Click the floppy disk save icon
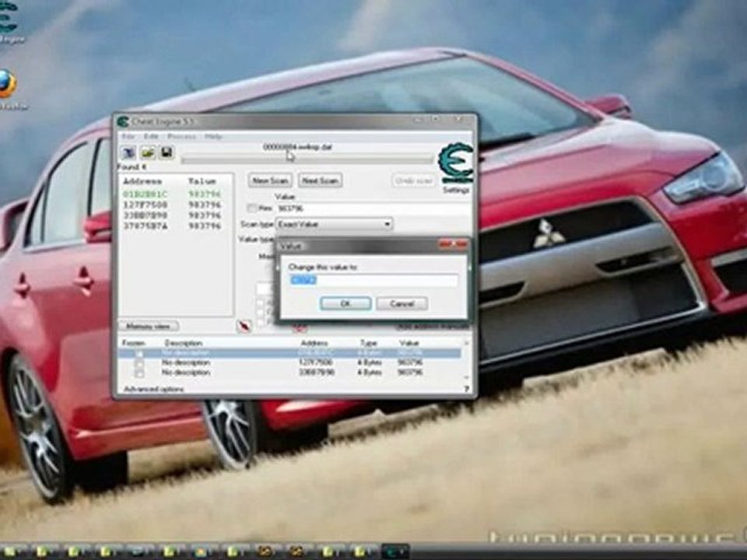Viewport: 747px width, 560px height. click(x=167, y=153)
